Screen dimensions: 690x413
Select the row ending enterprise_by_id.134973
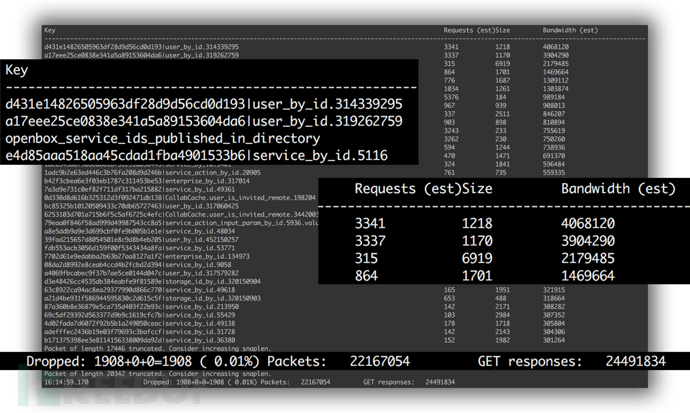(x=147, y=256)
